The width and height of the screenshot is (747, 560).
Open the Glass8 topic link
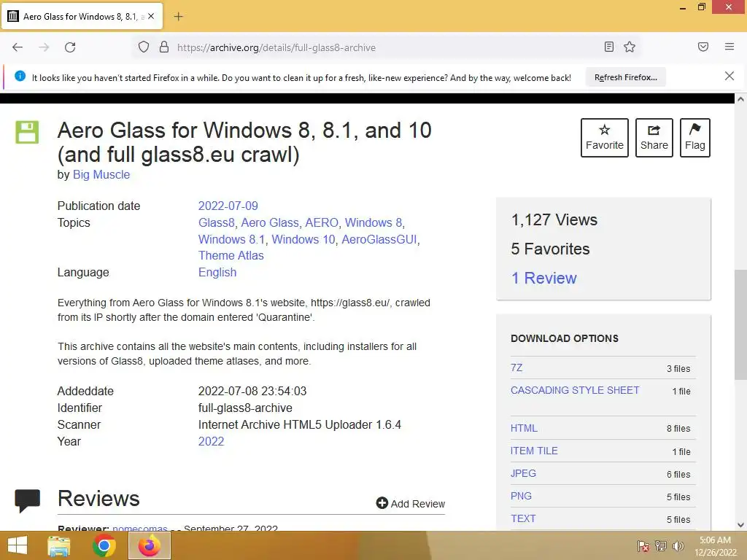point(216,222)
